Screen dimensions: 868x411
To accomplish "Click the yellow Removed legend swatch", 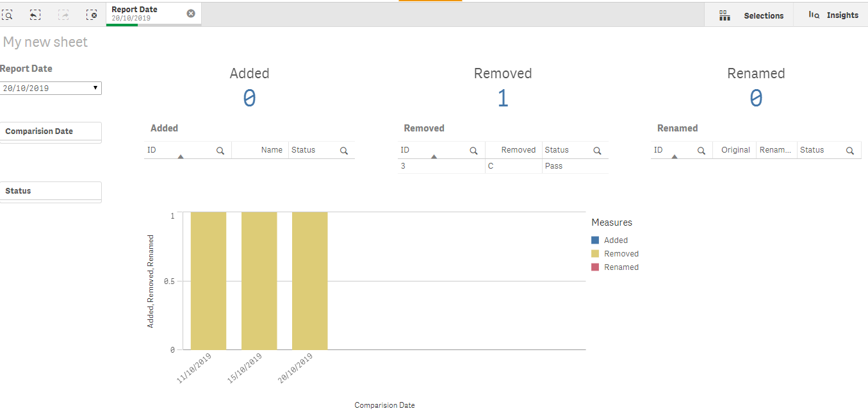I will click(596, 254).
